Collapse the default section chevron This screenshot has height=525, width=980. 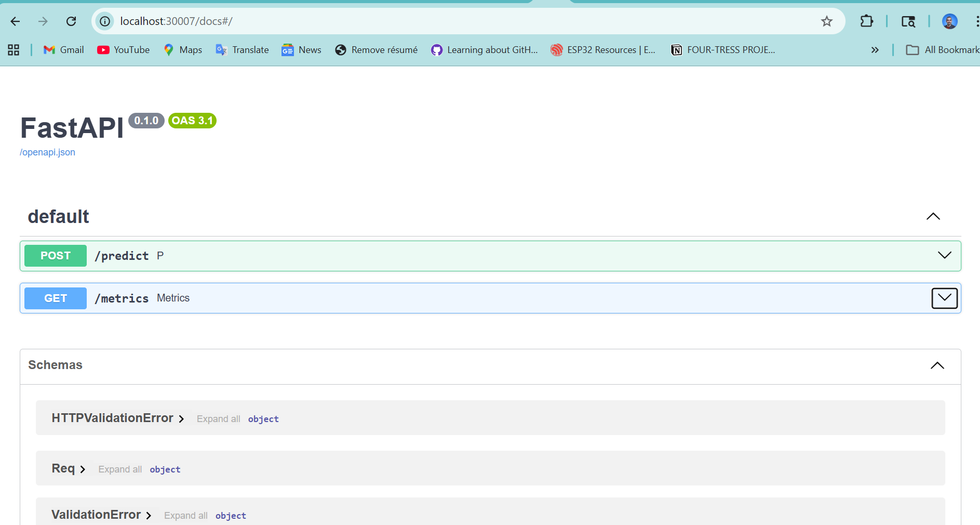[933, 216]
